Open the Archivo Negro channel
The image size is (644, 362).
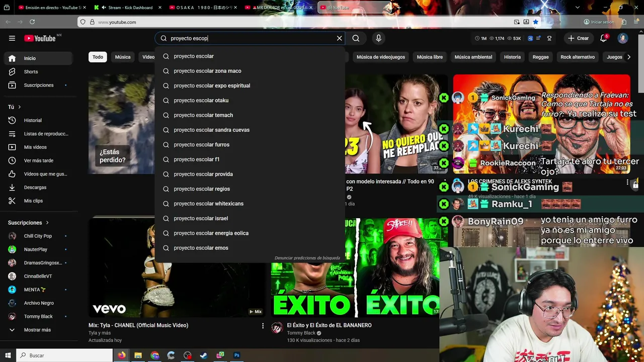coord(38,303)
